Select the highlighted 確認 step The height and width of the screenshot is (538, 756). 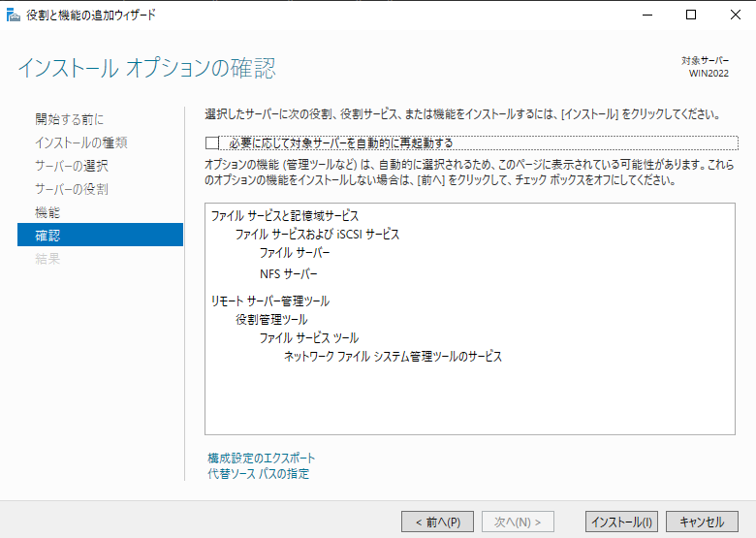(47, 236)
